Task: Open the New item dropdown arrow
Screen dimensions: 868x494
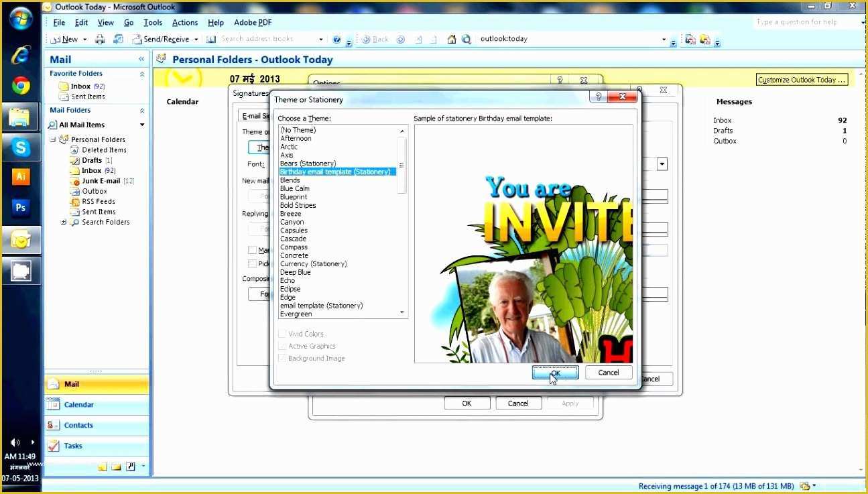Action: [x=84, y=40]
